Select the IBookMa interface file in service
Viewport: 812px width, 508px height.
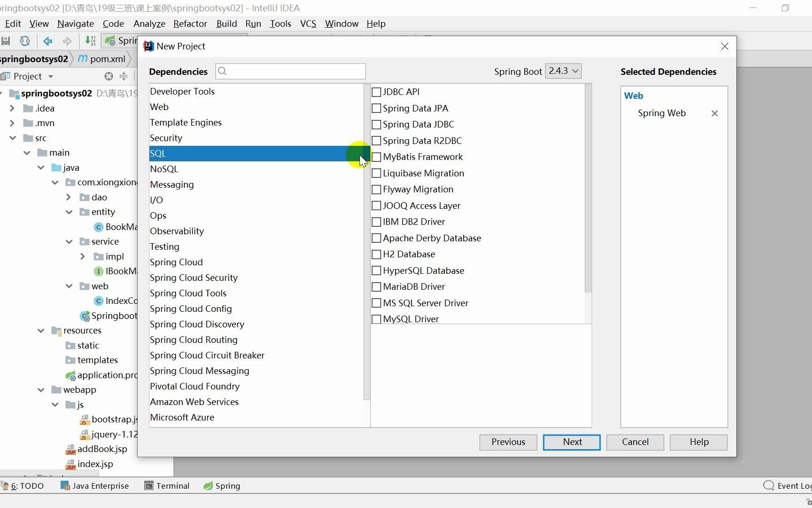115,271
